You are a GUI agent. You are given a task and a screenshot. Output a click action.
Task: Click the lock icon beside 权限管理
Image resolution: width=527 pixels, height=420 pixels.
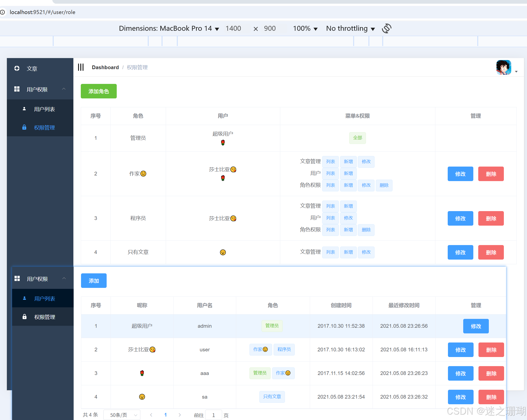click(x=24, y=127)
